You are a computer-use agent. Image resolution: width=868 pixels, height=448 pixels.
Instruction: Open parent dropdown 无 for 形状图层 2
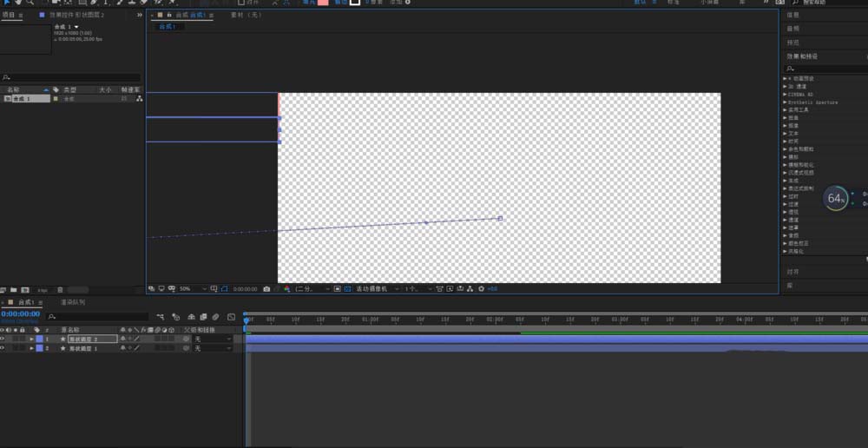click(x=213, y=339)
